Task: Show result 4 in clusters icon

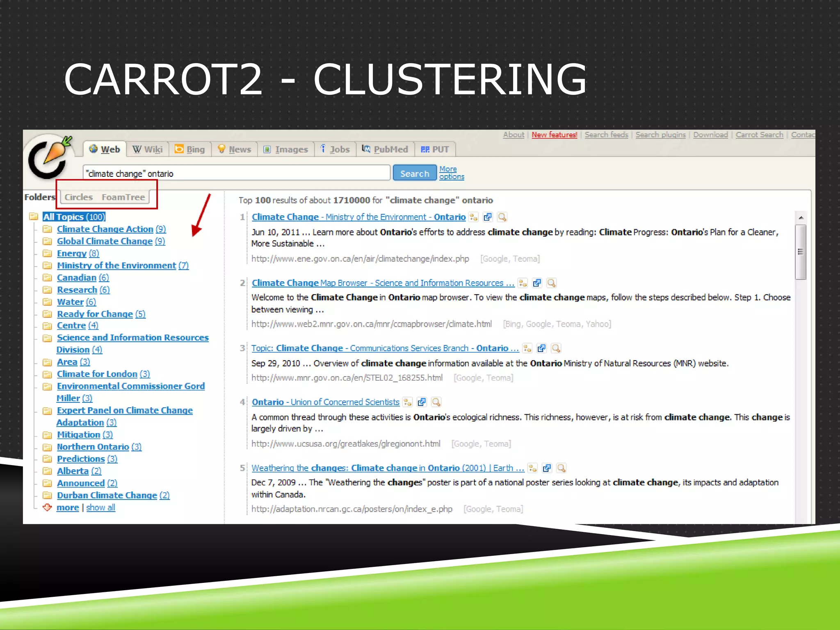Action: click(x=407, y=402)
